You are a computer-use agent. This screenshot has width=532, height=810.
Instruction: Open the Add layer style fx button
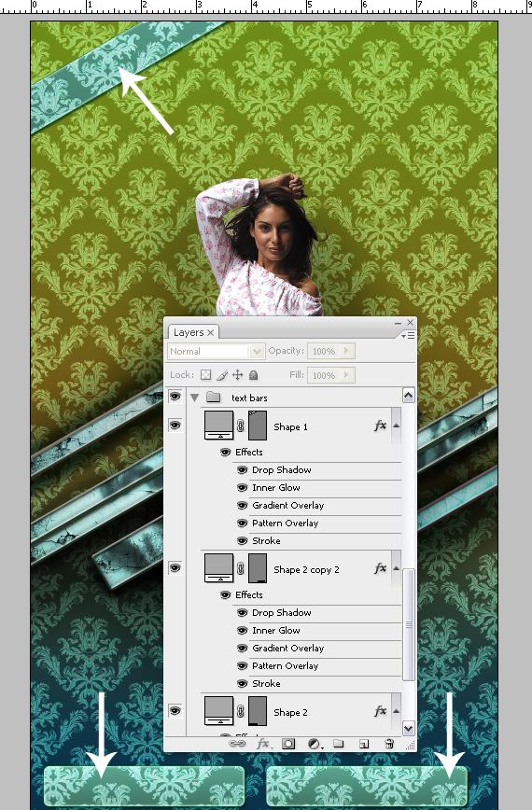tap(263, 744)
